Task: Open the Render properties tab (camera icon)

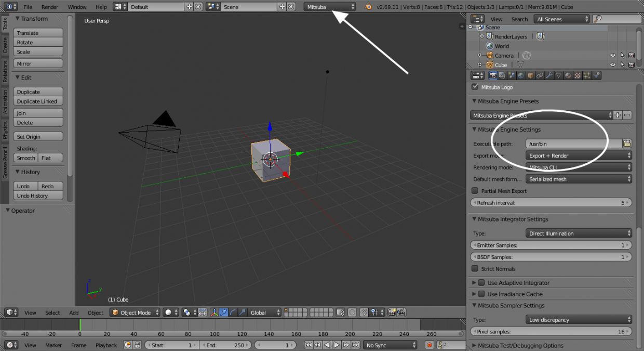Action: pyautogui.click(x=493, y=75)
